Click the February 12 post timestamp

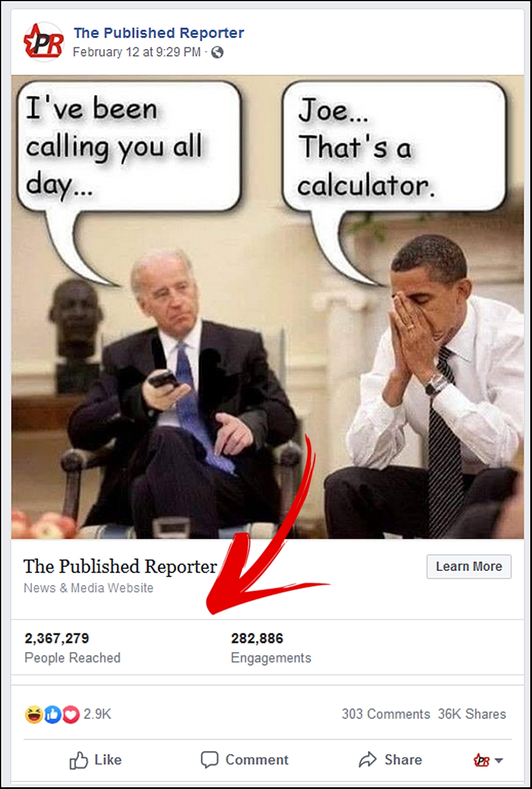tap(137, 52)
